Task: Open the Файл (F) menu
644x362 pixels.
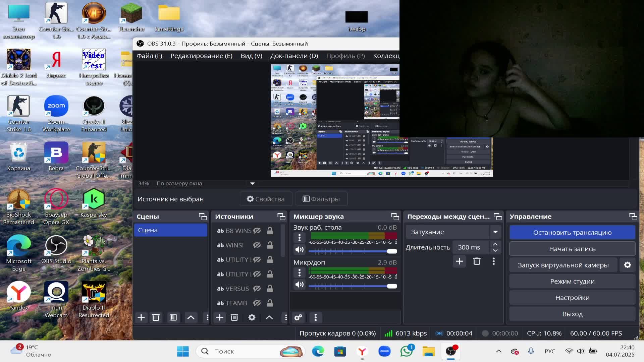Action: pos(149,56)
